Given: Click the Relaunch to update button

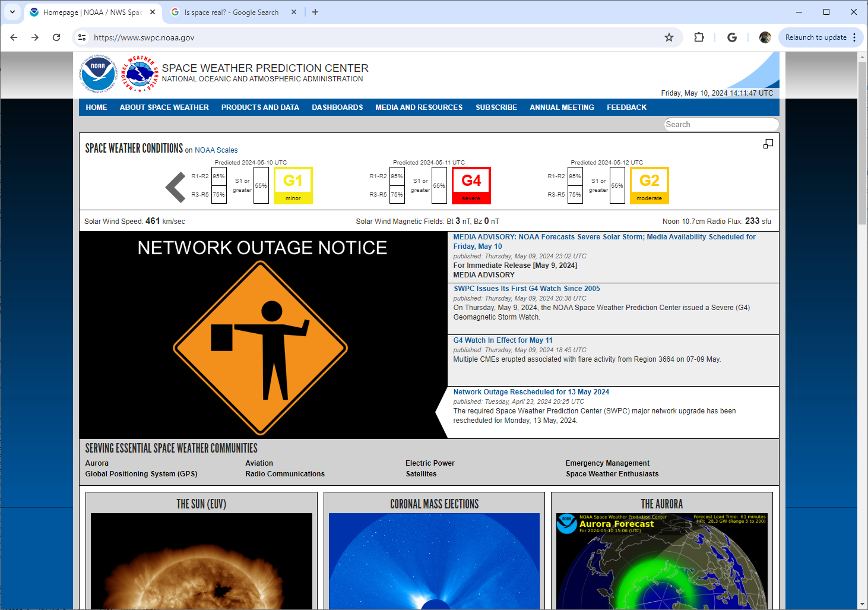Looking at the screenshot, I should [816, 37].
